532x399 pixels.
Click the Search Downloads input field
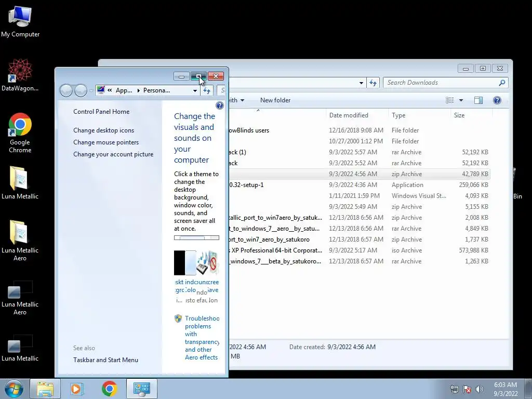(441, 83)
